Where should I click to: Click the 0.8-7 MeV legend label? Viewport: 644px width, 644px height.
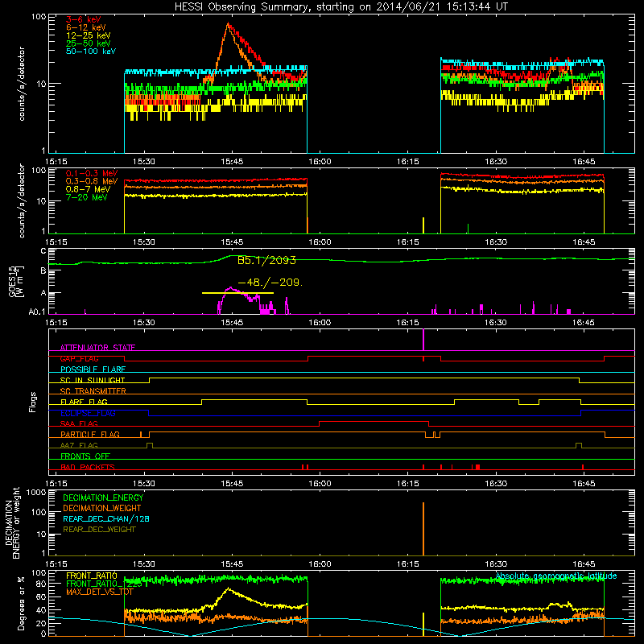coord(88,189)
